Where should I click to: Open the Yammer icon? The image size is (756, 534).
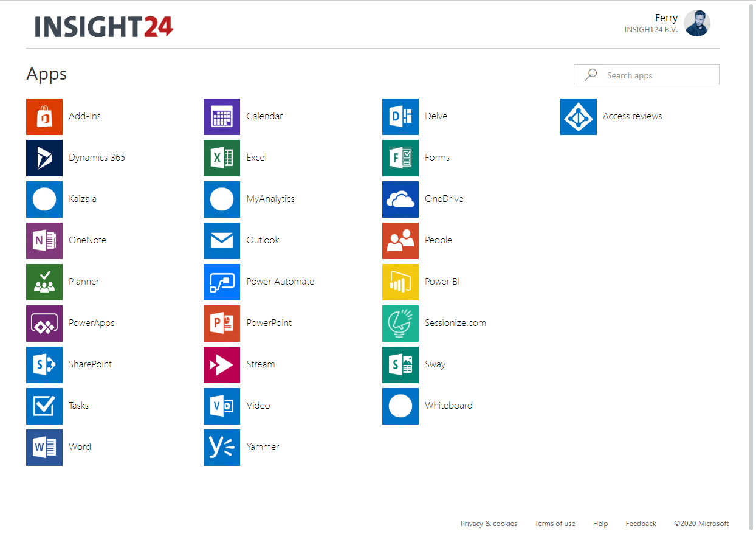pos(222,448)
